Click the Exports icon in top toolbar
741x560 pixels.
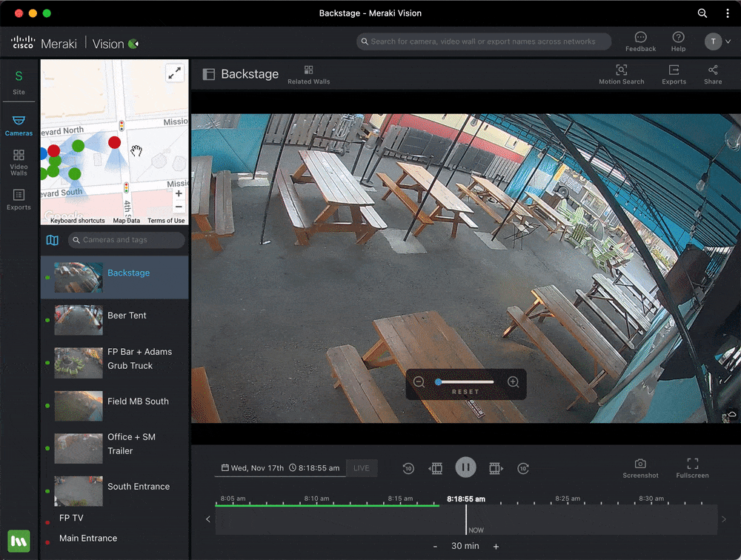674,73
